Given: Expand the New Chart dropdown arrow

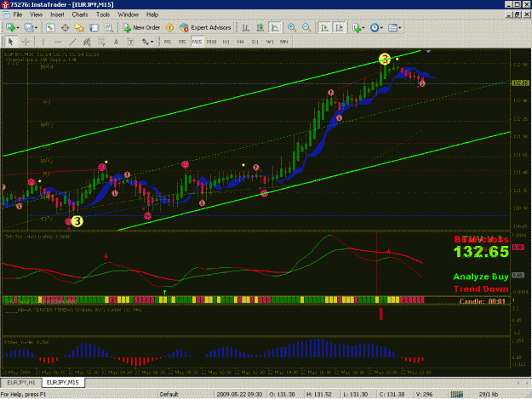Looking at the screenshot, I should pos(18,28).
